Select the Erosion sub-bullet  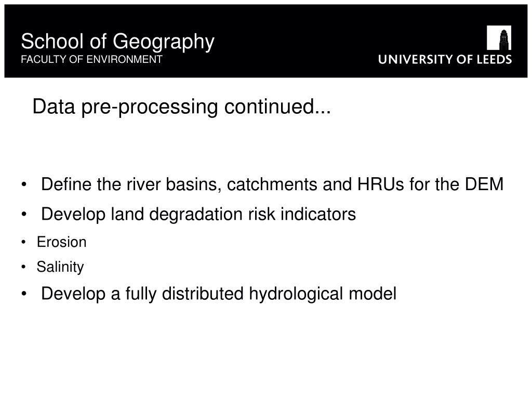pos(61,242)
